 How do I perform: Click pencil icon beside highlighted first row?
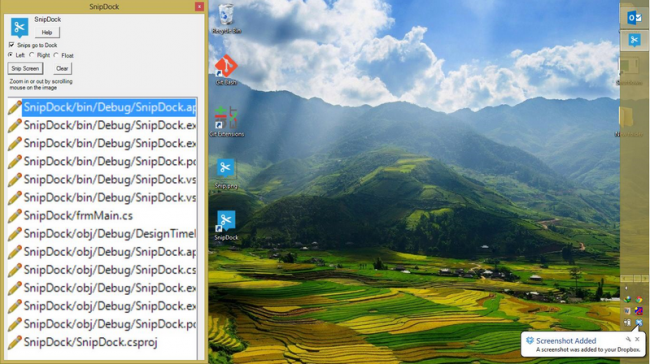[x=15, y=107]
